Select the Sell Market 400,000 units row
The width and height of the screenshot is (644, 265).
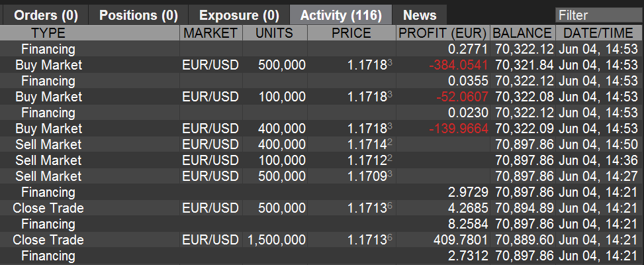coord(49,144)
